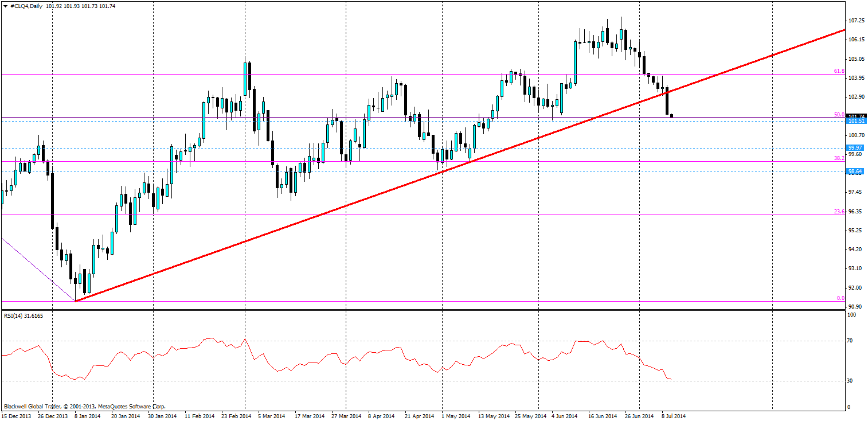Click the Blackwell Global Trader copyright text

(x=84, y=406)
